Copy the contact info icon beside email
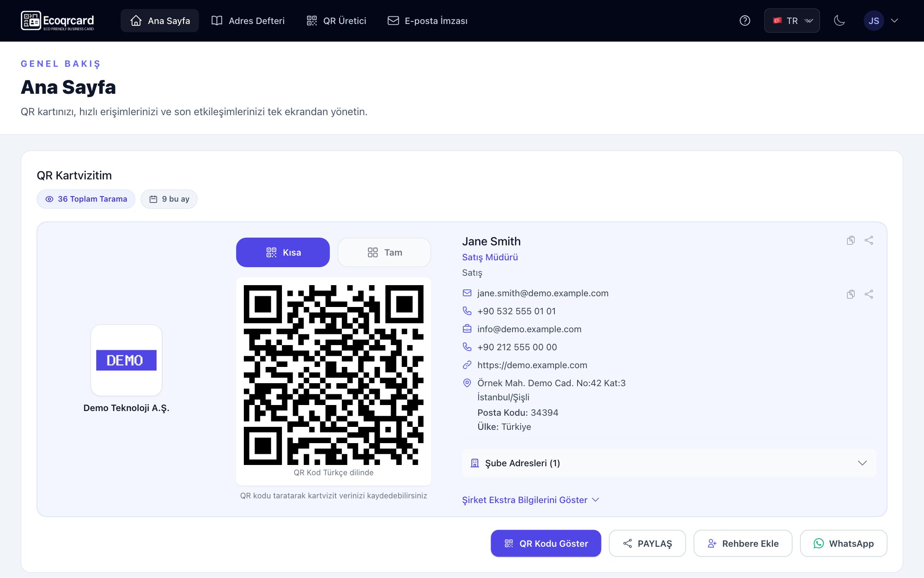Screen dimensions: 924x578 [x=851, y=294]
